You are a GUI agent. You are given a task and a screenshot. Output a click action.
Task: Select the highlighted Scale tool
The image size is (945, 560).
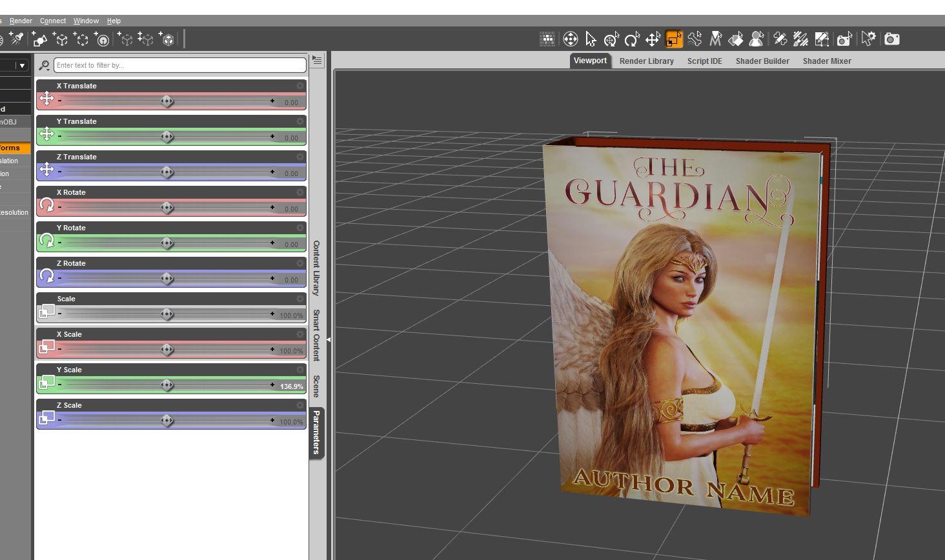(673, 39)
